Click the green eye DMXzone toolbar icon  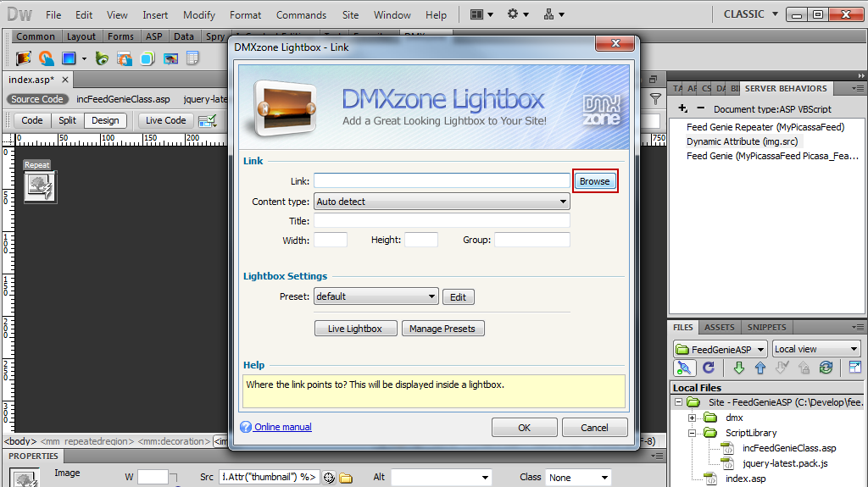(102, 58)
